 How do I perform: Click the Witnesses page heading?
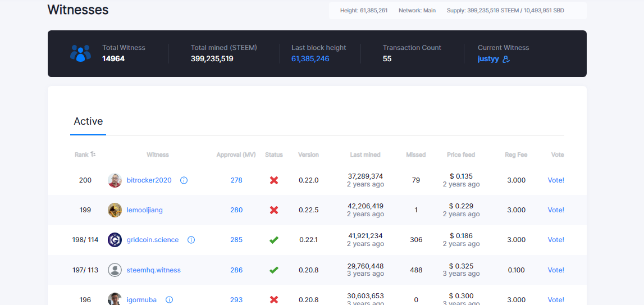tap(78, 10)
